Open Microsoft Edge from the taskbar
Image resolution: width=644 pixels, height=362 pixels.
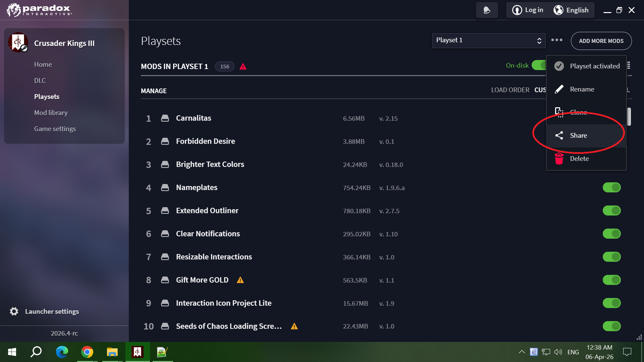click(x=62, y=352)
